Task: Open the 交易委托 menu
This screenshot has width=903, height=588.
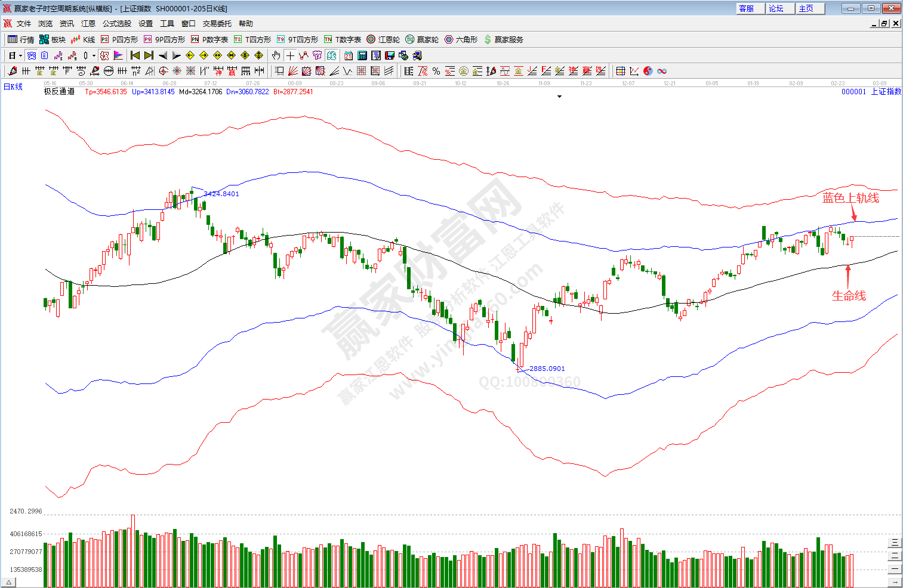Action: pos(217,23)
